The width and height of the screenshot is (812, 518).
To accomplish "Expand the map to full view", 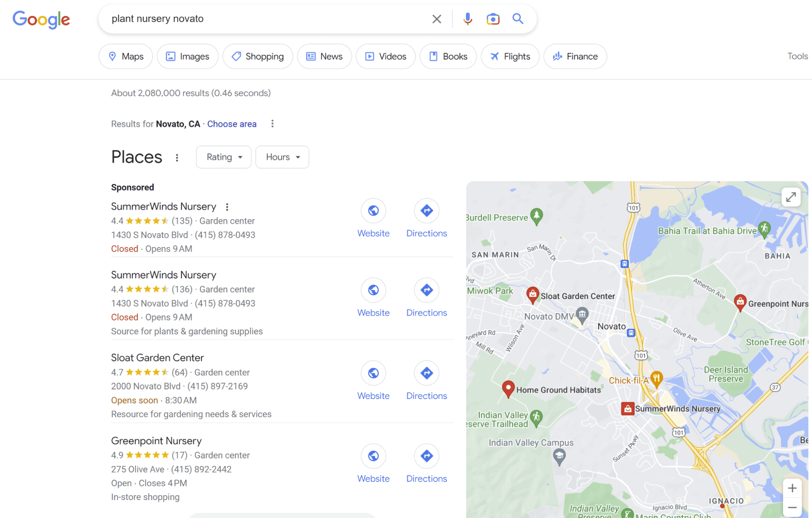I will point(790,197).
